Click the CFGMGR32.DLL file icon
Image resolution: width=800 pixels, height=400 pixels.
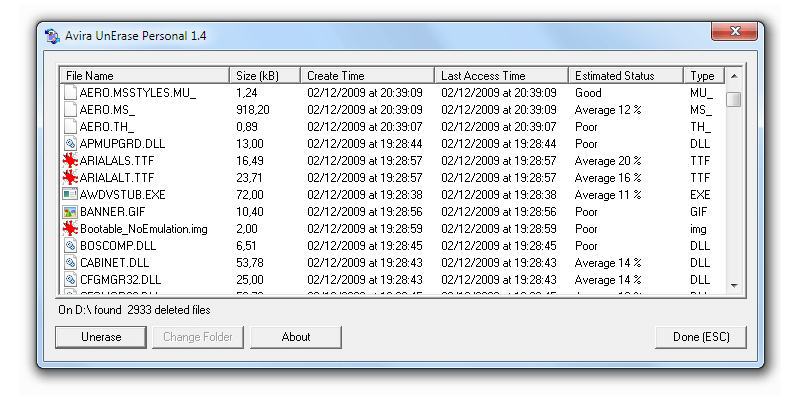click(x=70, y=280)
